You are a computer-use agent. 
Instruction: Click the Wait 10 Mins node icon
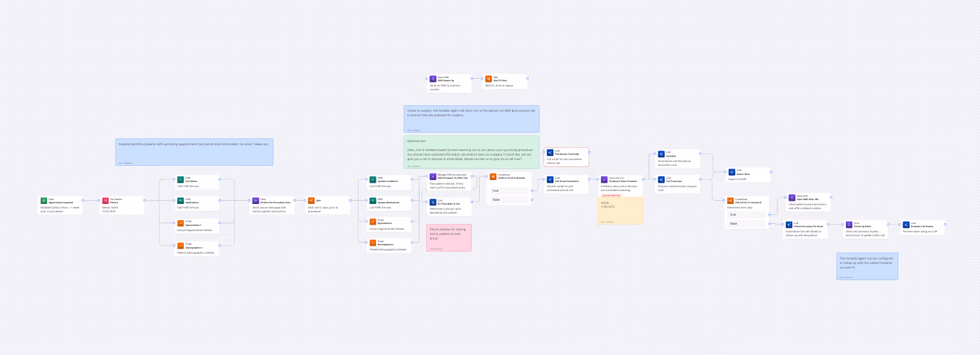click(489, 79)
